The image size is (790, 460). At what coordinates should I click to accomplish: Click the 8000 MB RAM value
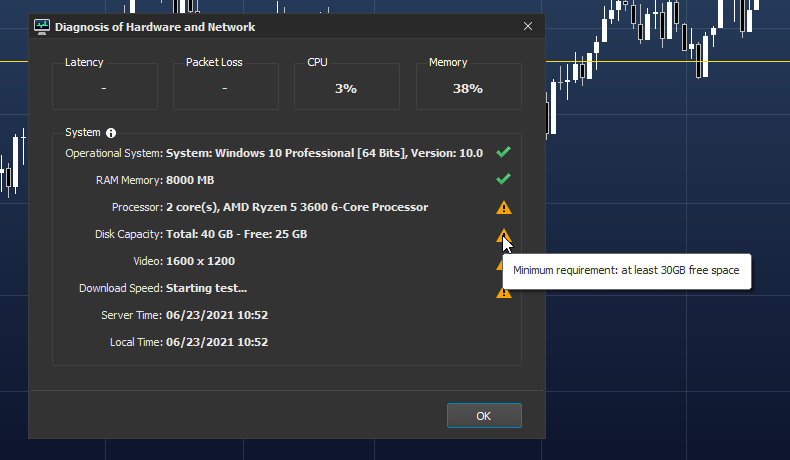coord(190,180)
